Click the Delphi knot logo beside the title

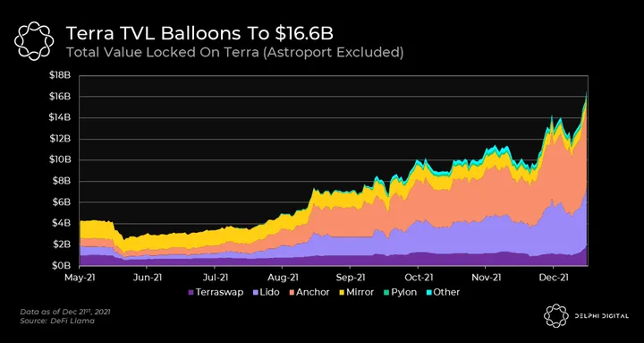tap(34, 41)
